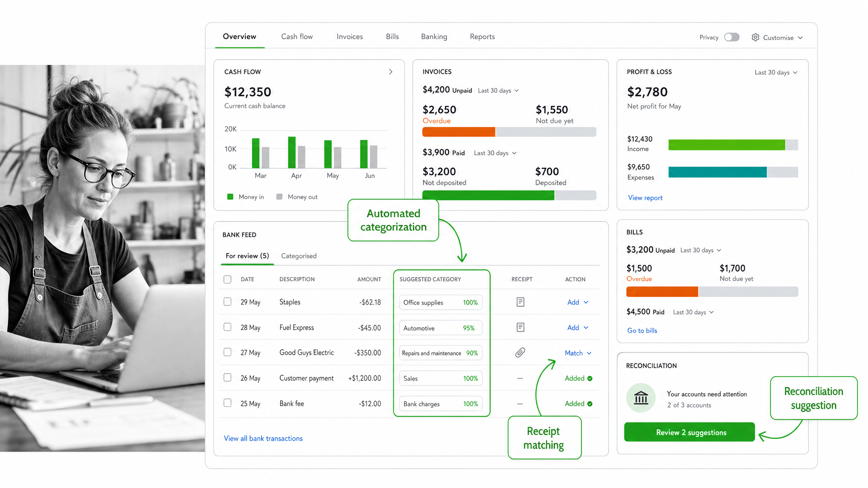Viewport: 868px width, 488px height.
Task: Click the Good Guys Electric paperclip attachment icon
Action: click(x=520, y=352)
